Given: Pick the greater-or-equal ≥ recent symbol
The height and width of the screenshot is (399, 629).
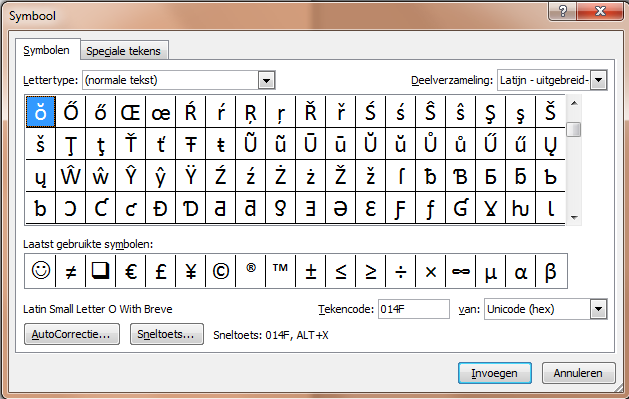Looking at the screenshot, I should [371, 271].
